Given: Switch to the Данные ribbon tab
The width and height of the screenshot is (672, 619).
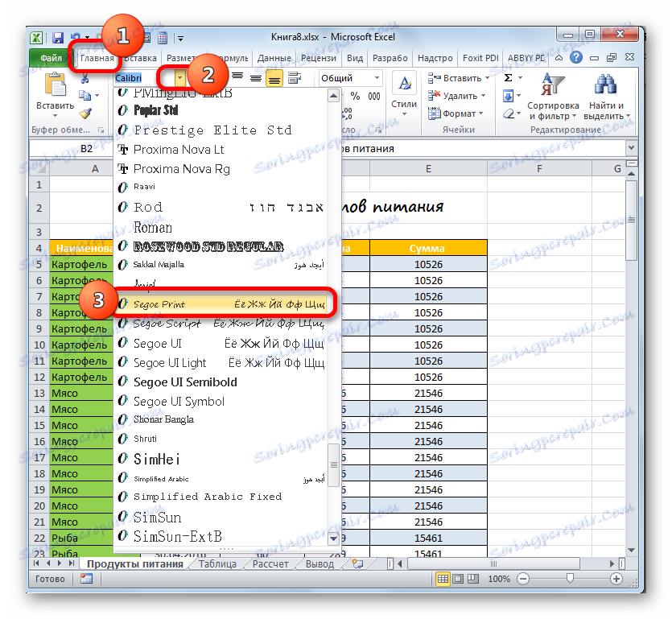Looking at the screenshot, I should click(x=274, y=58).
